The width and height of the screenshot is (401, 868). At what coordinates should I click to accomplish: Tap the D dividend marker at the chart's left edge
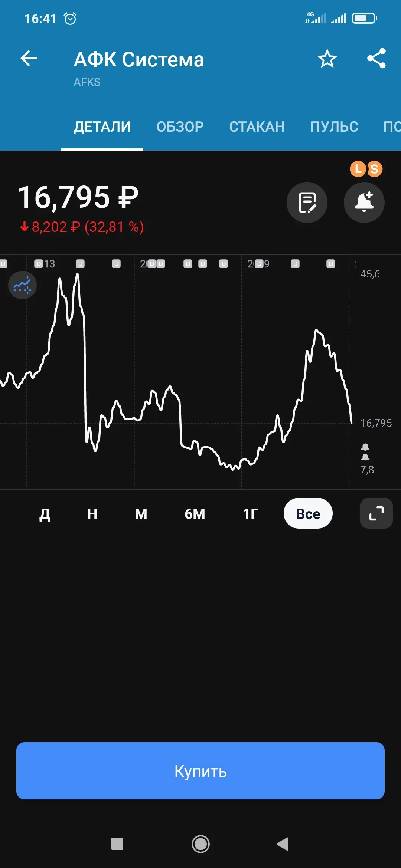point(3,264)
